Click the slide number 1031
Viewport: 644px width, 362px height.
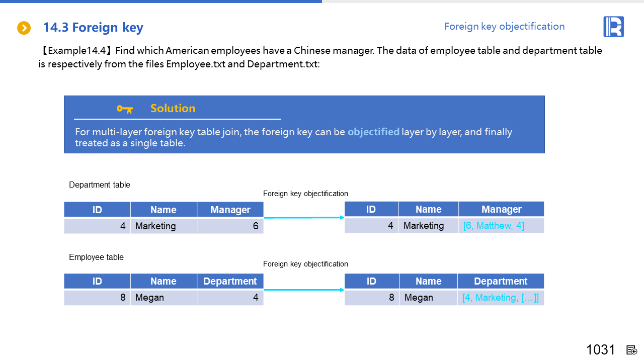600,350
